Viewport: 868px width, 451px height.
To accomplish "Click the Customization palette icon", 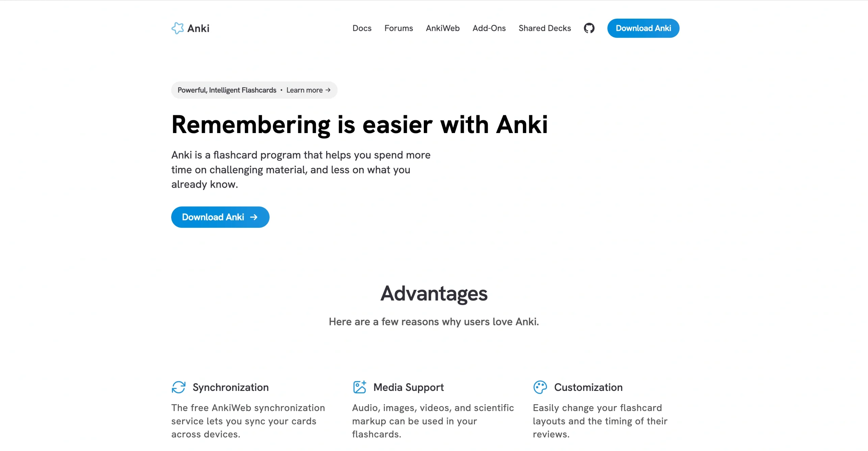I will (540, 387).
